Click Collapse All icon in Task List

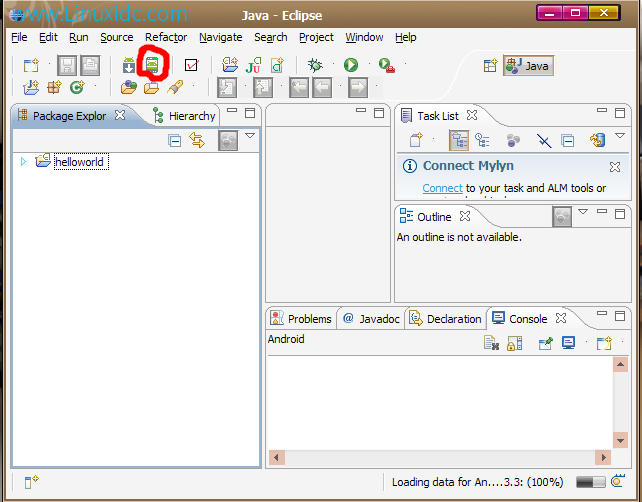click(567, 141)
